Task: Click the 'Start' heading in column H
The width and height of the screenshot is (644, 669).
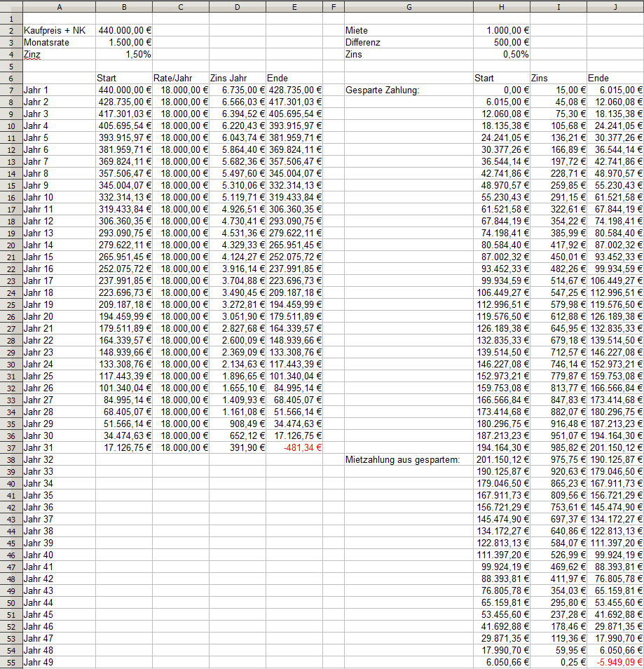Action: point(502,79)
